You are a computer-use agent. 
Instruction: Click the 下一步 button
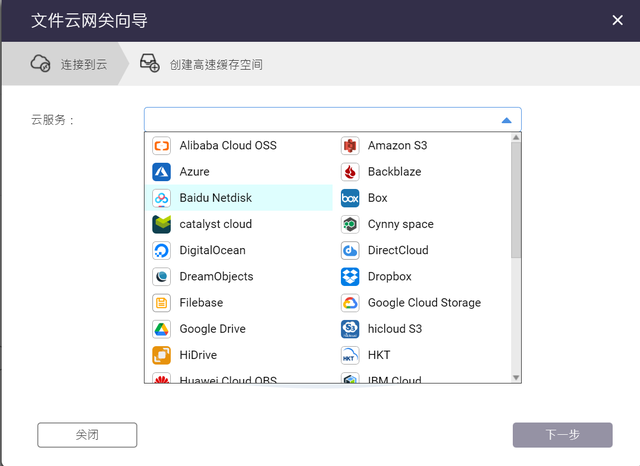tap(562, 435)
